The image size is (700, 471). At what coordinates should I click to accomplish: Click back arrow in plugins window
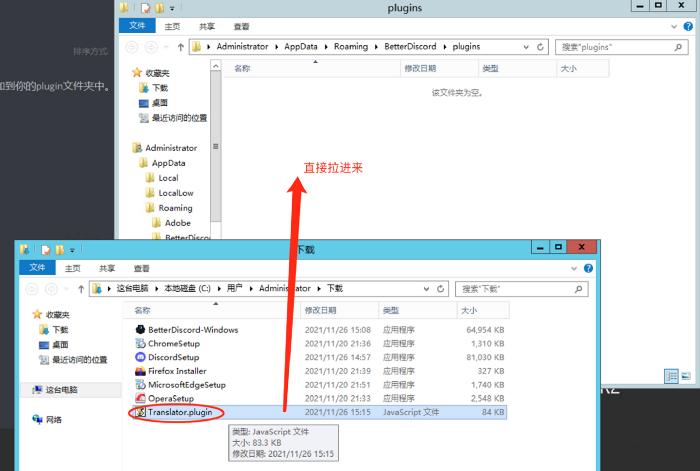pyautogui.click(x=132, y=47)
